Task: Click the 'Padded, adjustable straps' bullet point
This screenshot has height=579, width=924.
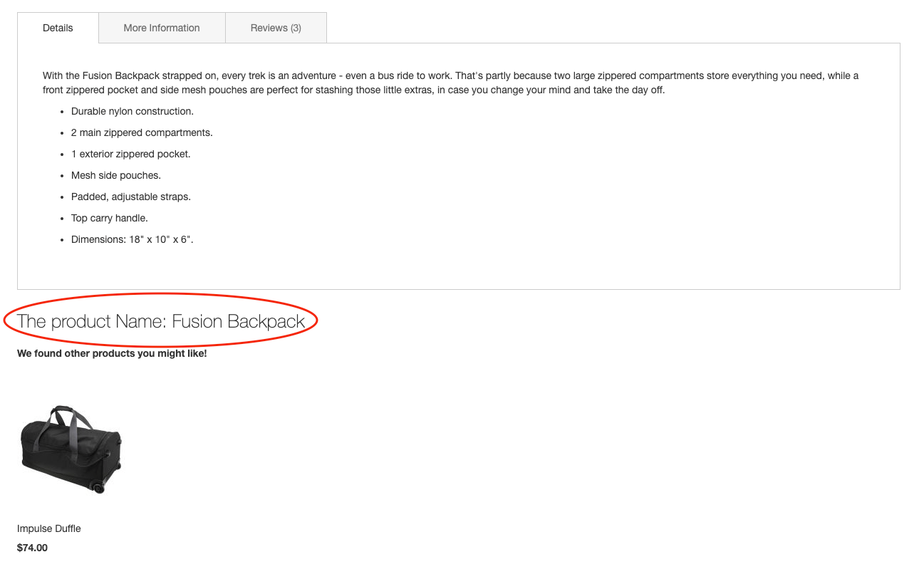Action: [x=130, y=197]
